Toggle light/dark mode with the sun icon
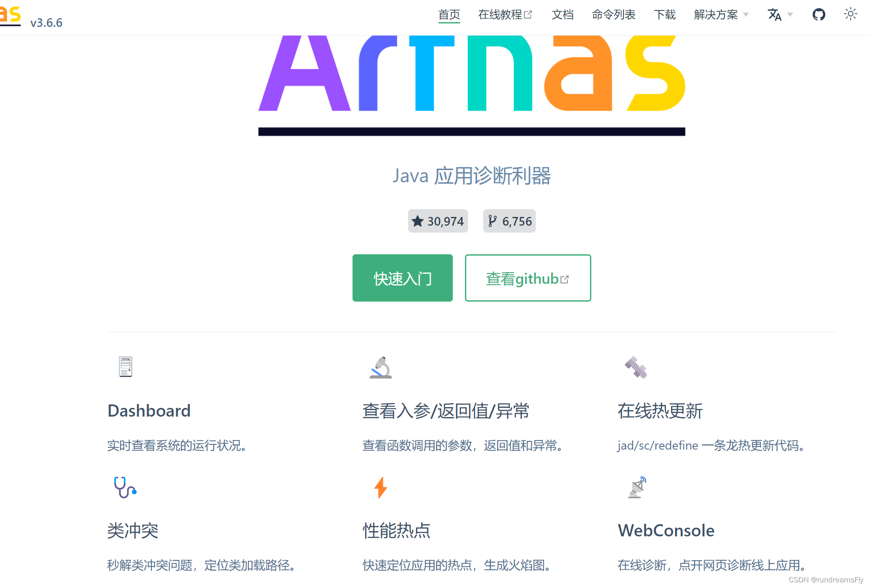The image size is (870, 588). pos(850,14)
